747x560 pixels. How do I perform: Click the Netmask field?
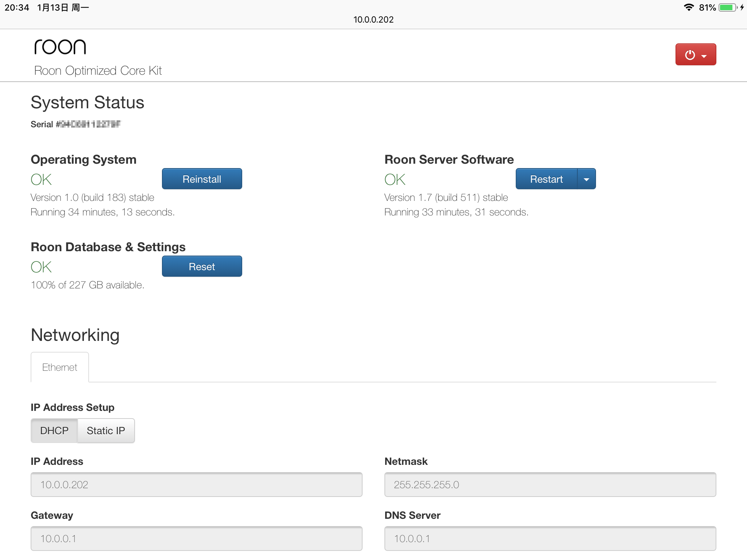click(x=550, y=485)
